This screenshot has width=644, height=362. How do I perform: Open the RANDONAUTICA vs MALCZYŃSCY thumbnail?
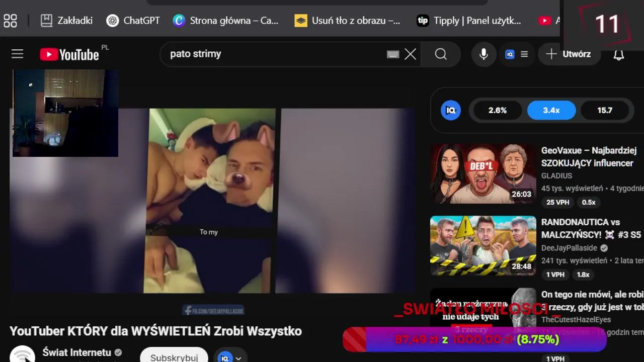tap(483, 245)
